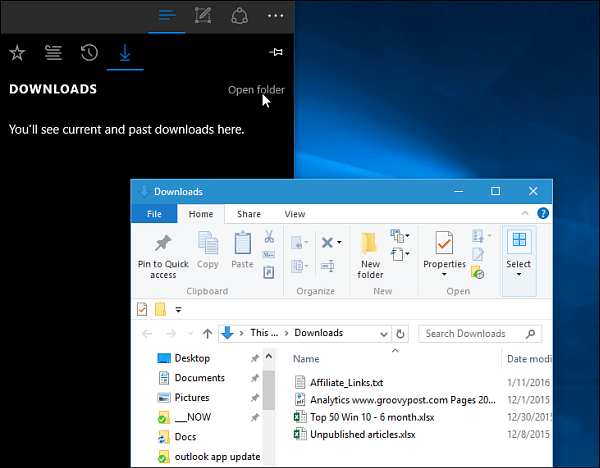Viewport: 600px width, 468px height.
Task: Open Explorer Help question mark icon
Action: [543, 214]
